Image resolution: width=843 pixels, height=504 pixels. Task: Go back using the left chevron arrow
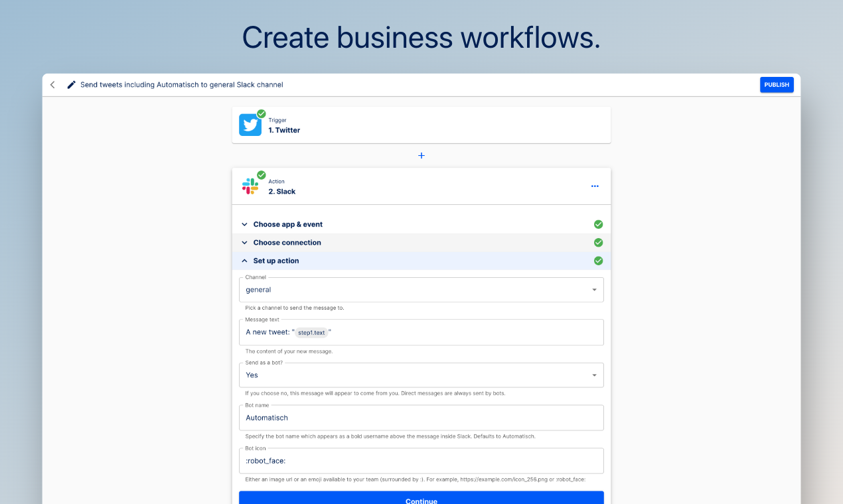(x=52, y=85)
